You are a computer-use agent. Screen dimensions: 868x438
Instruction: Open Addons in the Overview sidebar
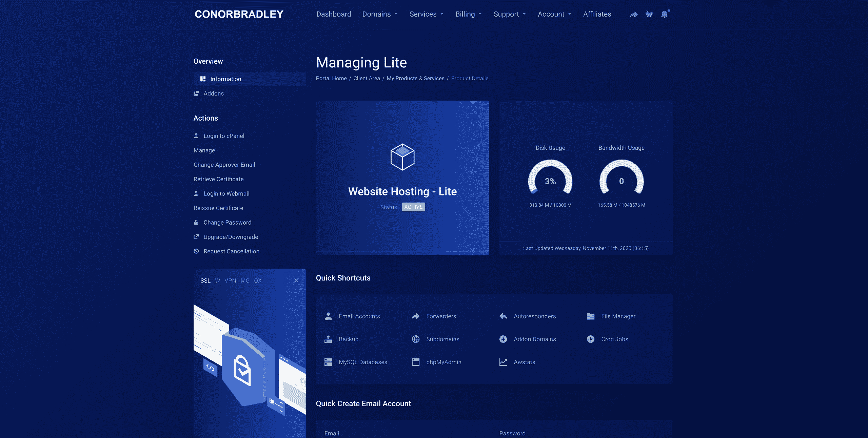209,93
